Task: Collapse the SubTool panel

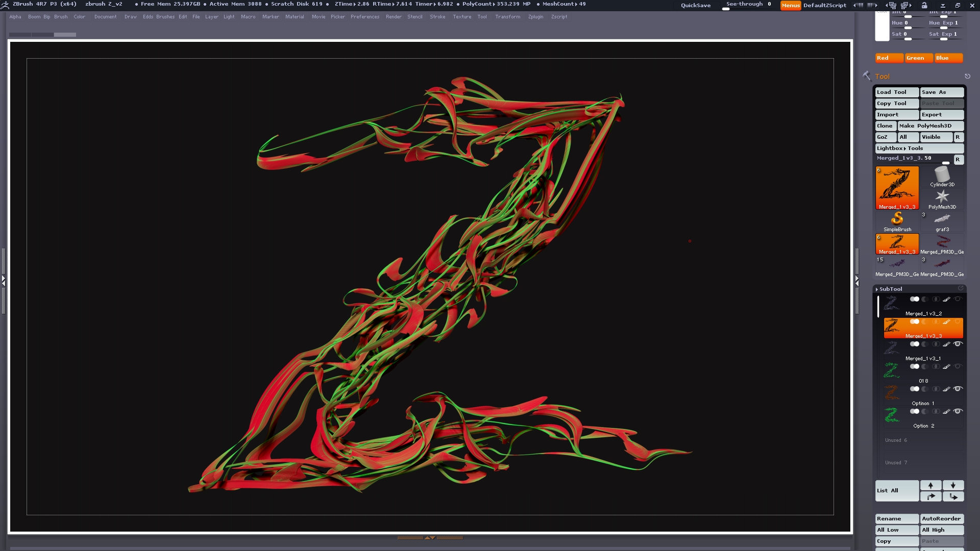Action: coord(890,289)
